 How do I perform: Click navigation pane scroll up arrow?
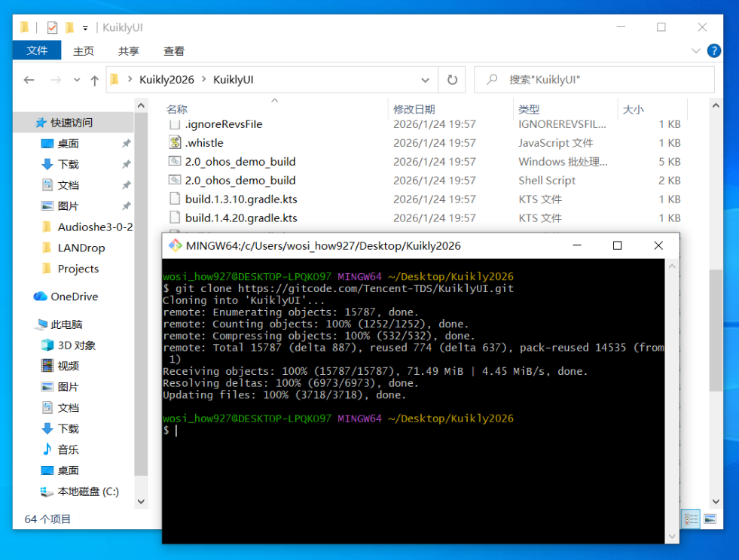pyautogui.click(x=141, y=106)
